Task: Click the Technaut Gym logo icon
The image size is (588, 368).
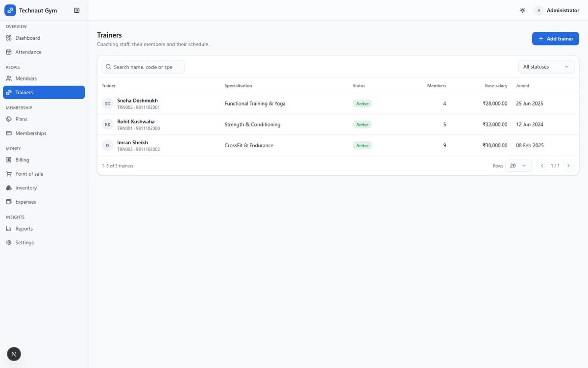Action: tap(10, 10)
